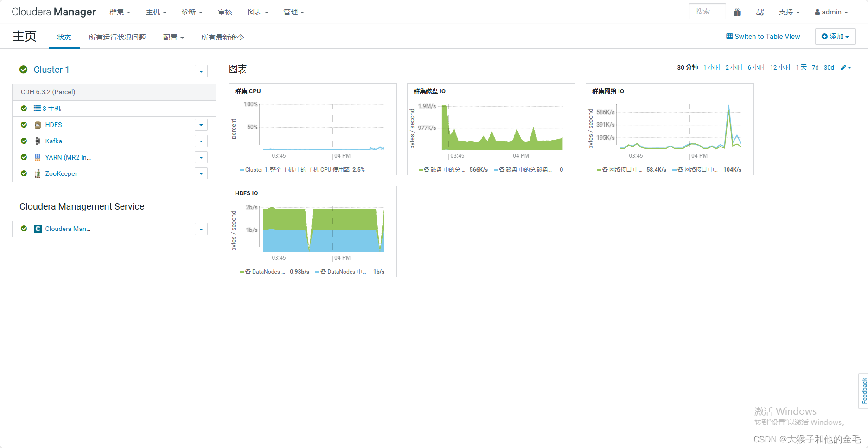
Task: Open the 添加 dropdown button
Action: click(835, 37)
